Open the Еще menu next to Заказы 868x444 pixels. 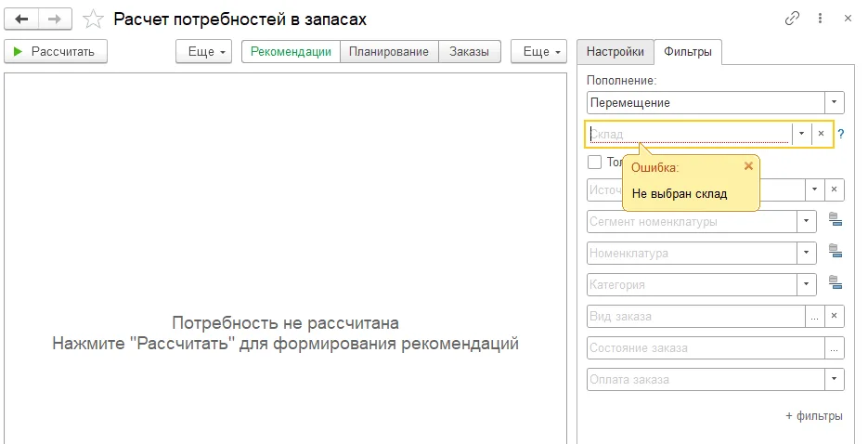(538, 51)
